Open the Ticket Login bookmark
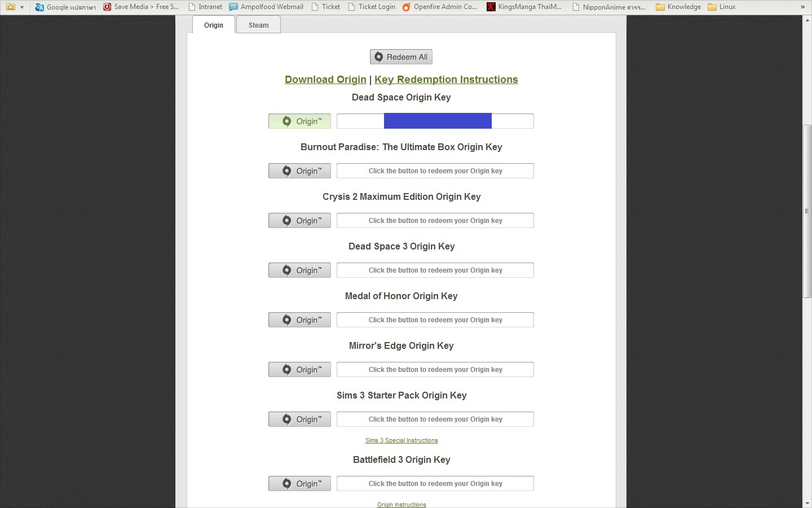This screenshot has width=812, height=508. (x=372, y=7)
